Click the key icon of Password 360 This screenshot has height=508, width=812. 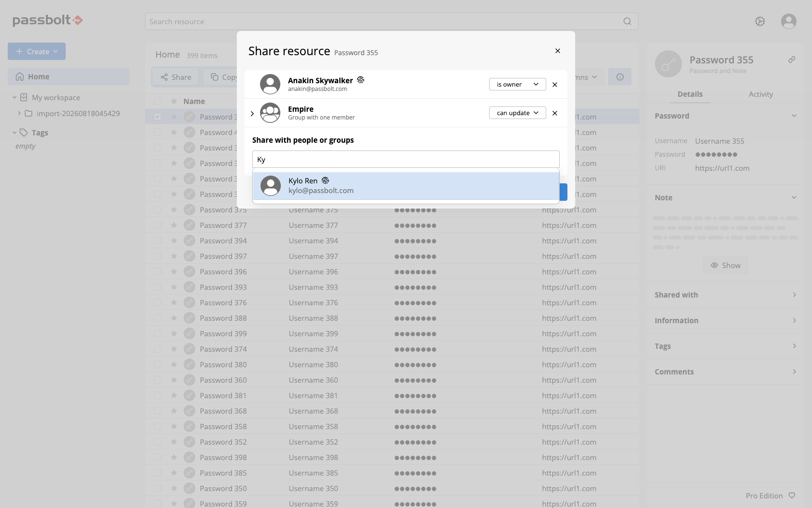point(189,380)
